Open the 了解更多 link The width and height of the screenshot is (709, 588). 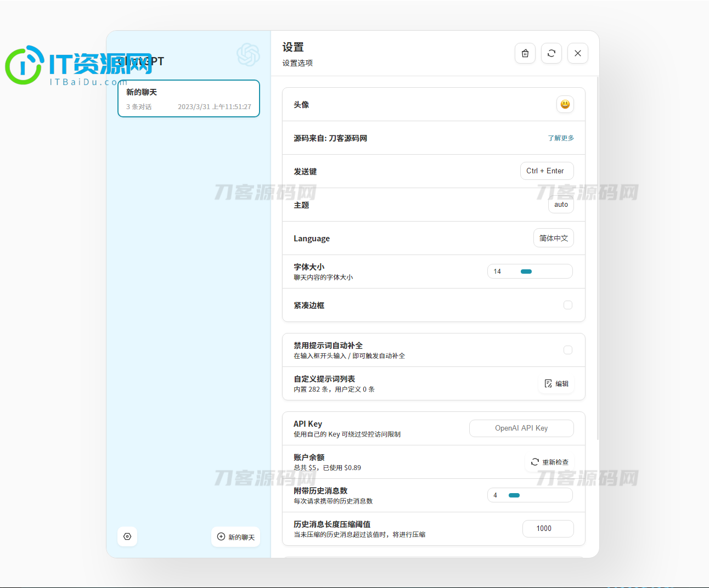pos(561,138)
